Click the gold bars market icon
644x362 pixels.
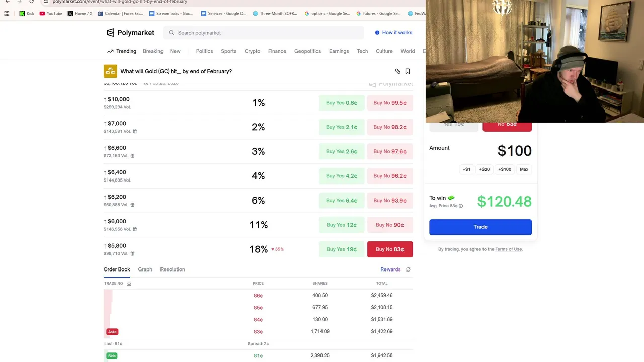[x=110, y=71]
